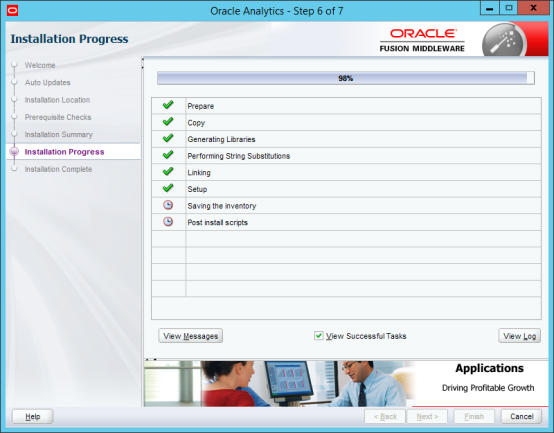Click the checkmark beside Performing String Substitutions
The height and width of the screenshot is (433, 554).
(168, 155)
